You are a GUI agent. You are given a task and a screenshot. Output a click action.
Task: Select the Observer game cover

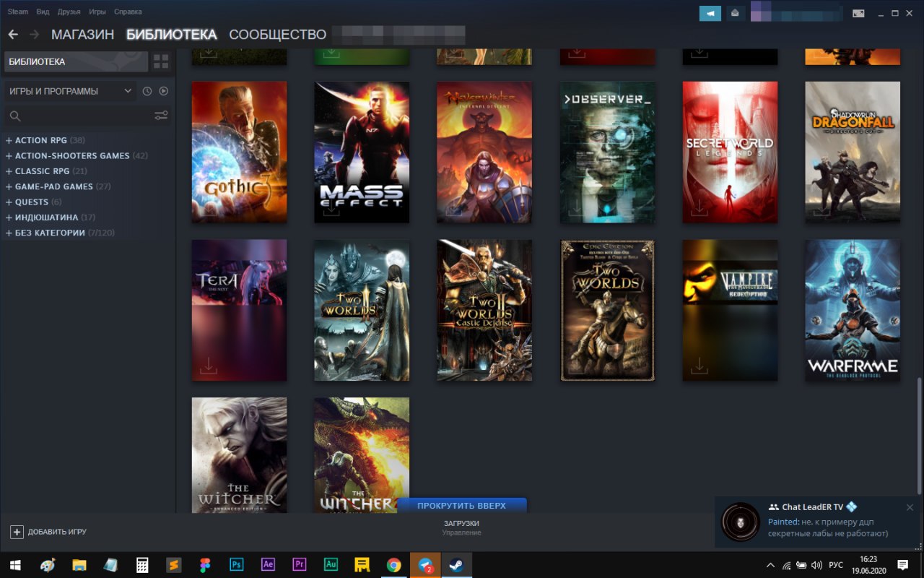coord(608,152)
